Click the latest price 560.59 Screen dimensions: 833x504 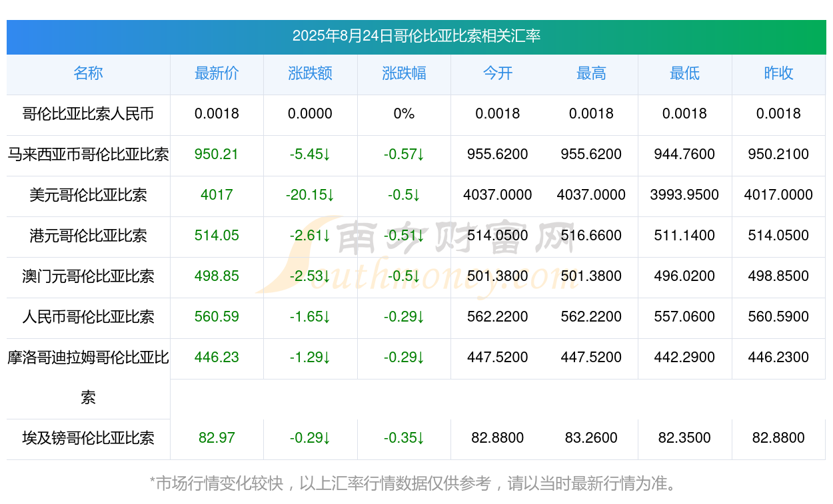pyautogui.click(x=217, y=317)
